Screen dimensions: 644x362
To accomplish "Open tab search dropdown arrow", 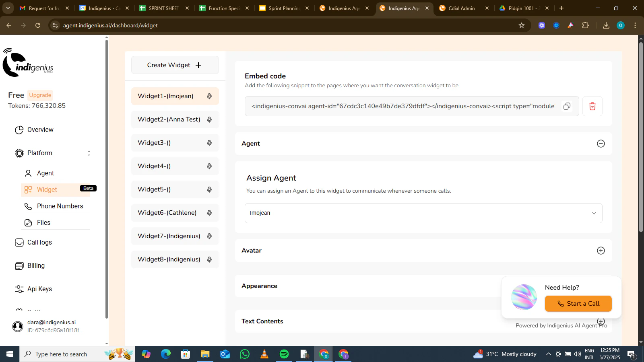I will (8, 8).
